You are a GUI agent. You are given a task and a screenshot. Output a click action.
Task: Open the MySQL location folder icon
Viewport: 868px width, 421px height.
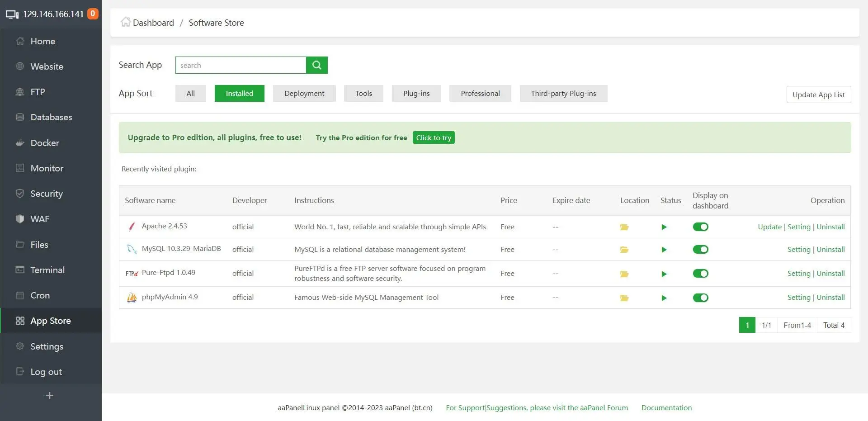[624, 250]
